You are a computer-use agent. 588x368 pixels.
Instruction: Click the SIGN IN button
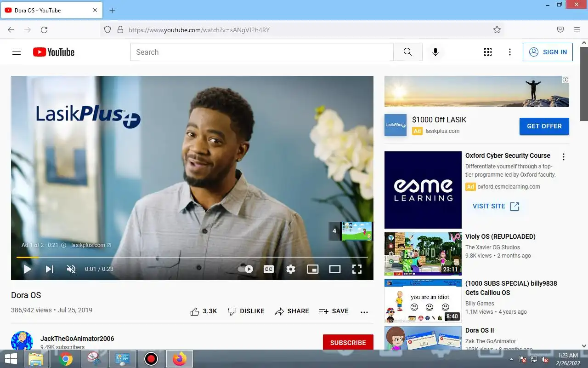[x=548, y=52]
